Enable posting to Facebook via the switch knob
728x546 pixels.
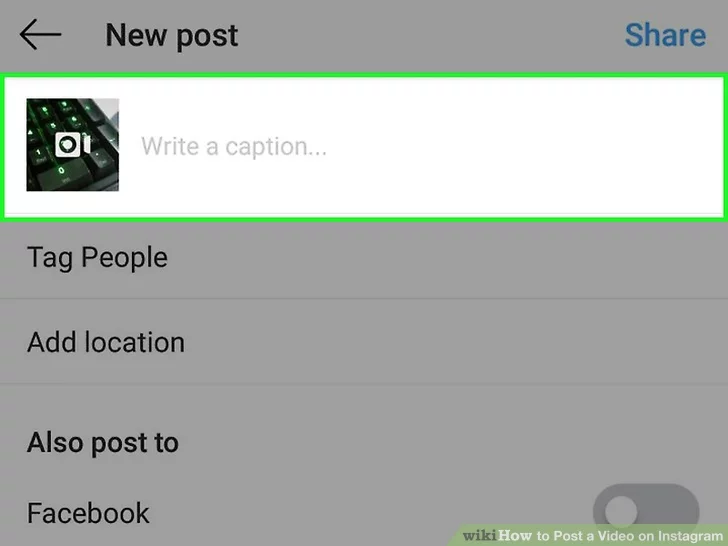[x=621, y=512]
